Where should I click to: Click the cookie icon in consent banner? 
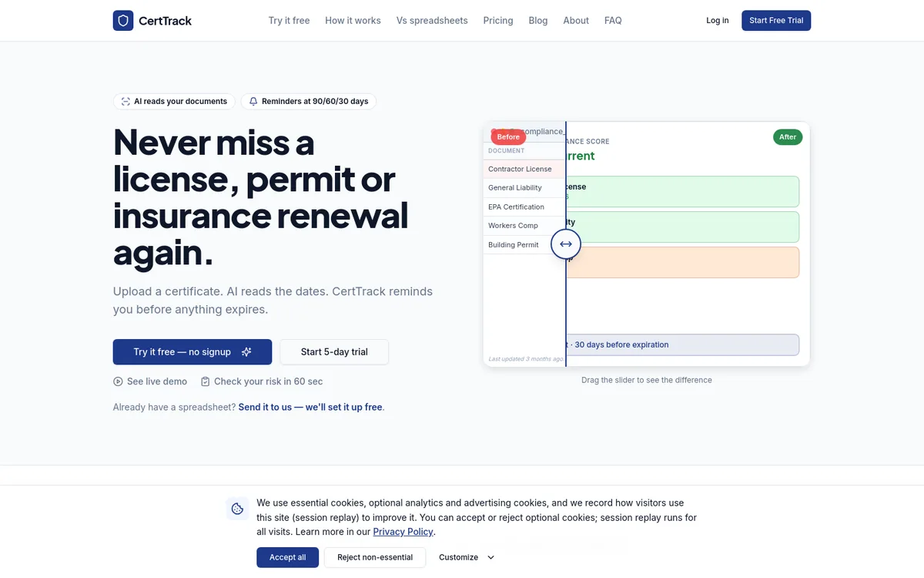(x=237, y=509)
